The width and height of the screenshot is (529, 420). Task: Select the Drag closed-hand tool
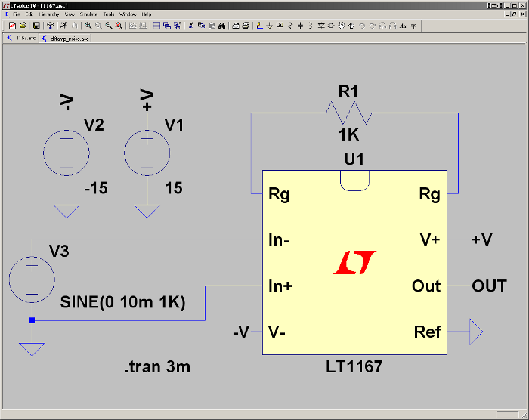[351, 26]
